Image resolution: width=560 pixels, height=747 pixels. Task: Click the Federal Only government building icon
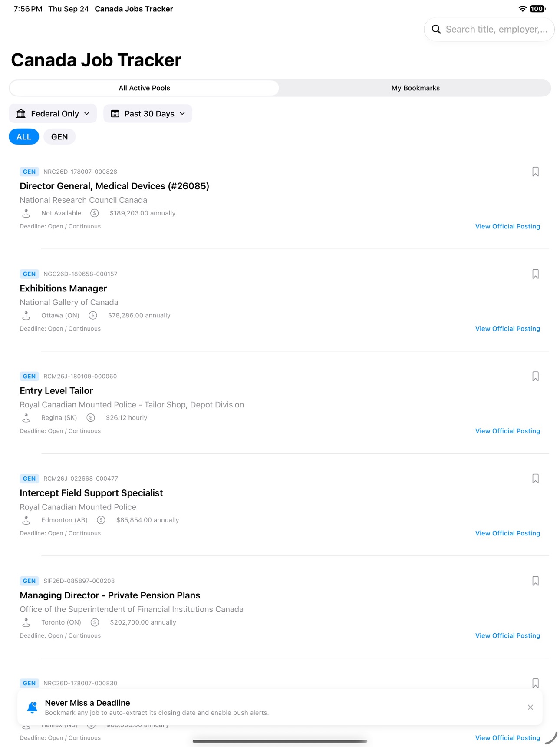(x=21, y=114)
